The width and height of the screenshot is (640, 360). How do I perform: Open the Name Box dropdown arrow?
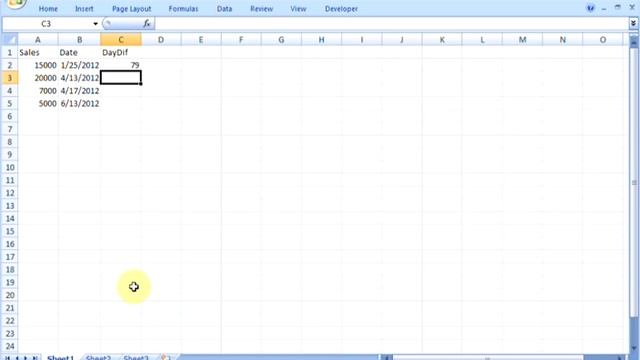point(95,24)
